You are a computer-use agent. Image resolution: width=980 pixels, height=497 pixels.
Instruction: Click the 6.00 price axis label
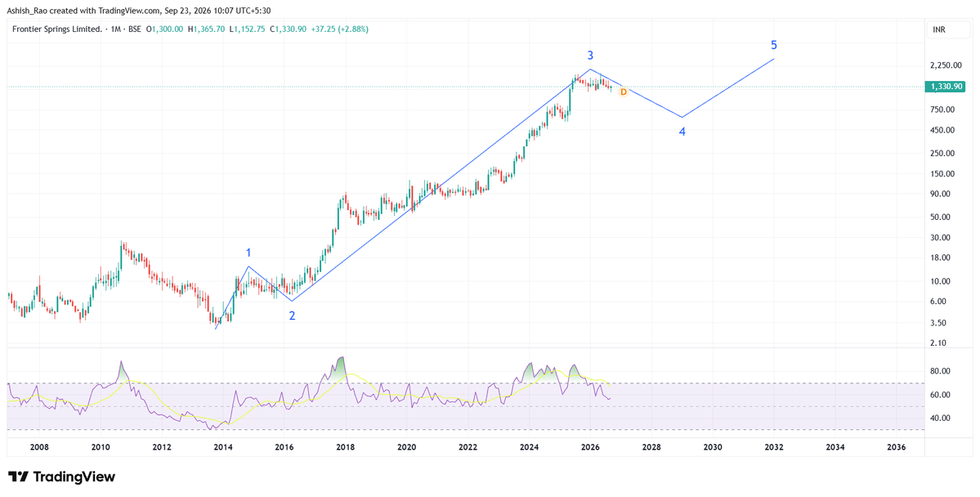tap(939, 302)
